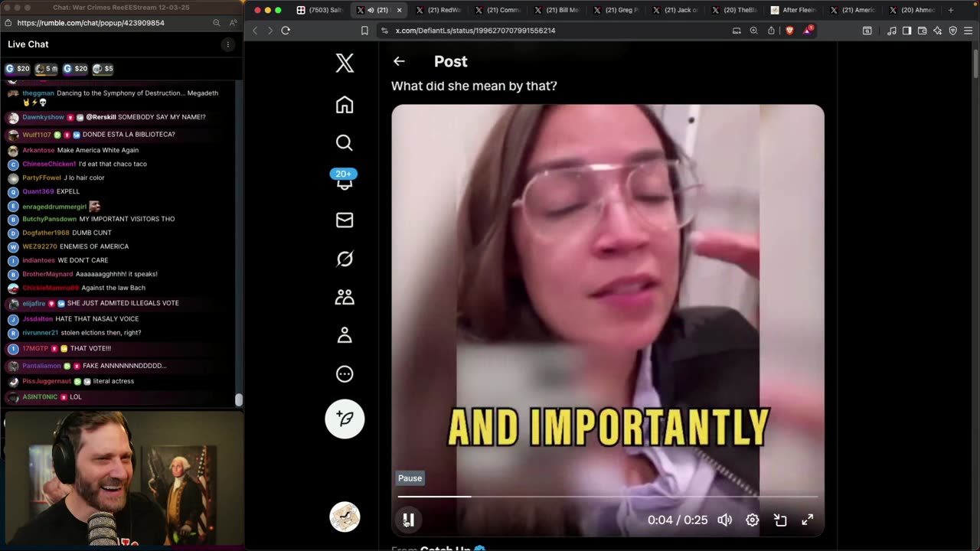The height and width of the screenshot is (551, 980).
Task: Close the active (21) X tab
Action: [x=399, y=10]
